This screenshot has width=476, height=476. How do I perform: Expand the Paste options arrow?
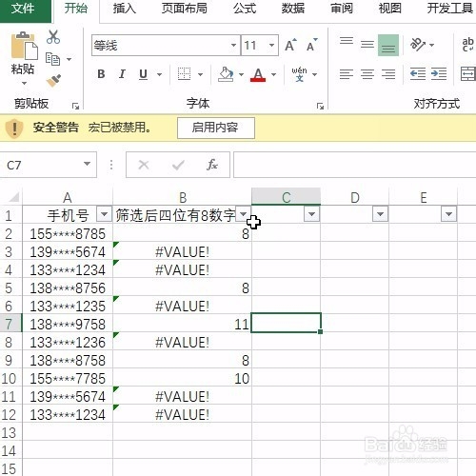[x=24, y=84]
